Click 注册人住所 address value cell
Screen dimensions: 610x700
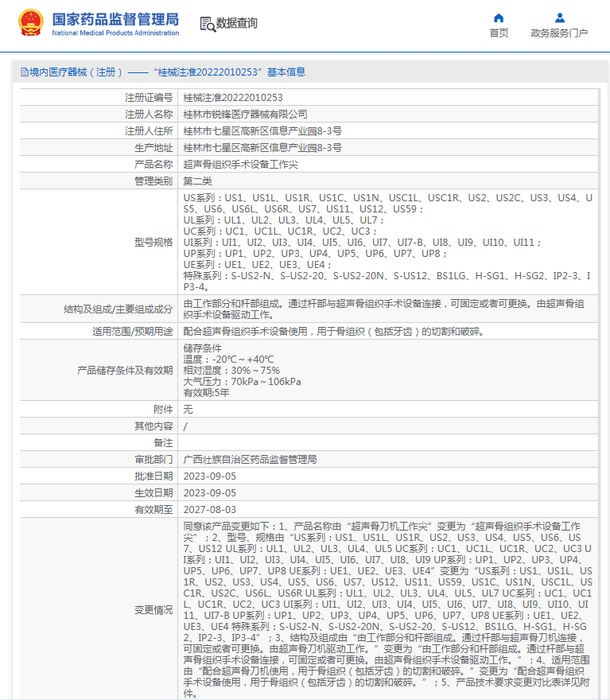388,130
